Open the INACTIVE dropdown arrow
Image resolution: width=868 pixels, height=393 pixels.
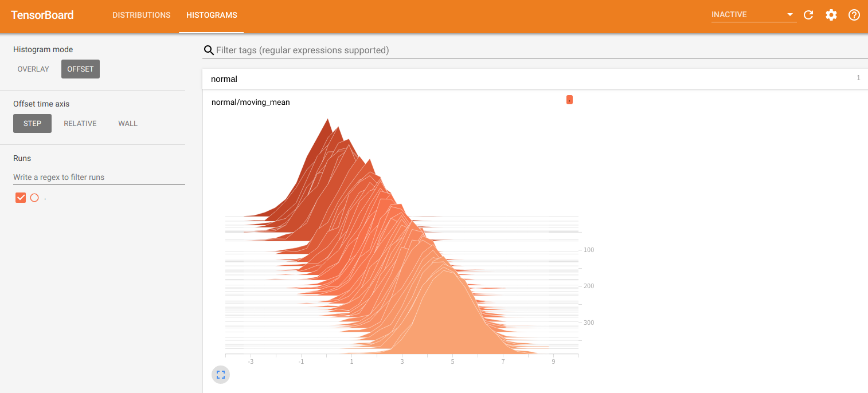tap(790, 14)
